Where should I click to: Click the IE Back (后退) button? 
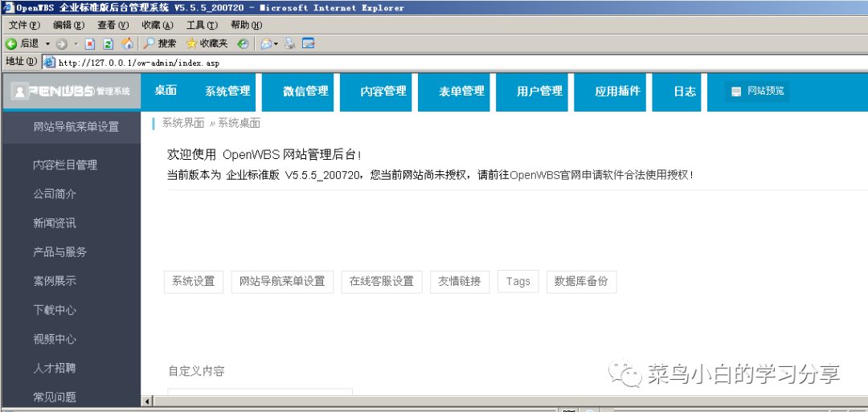[23, 43]
